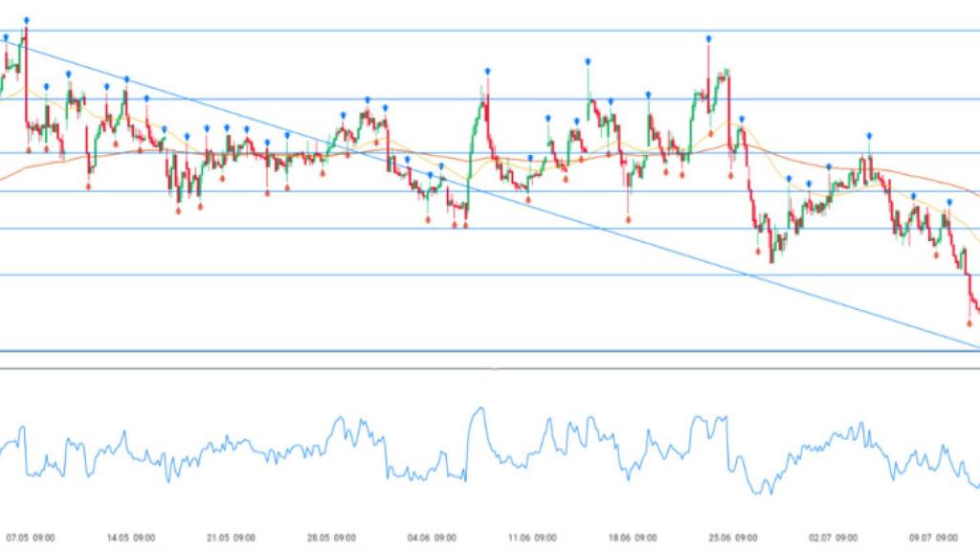
Task: Select the lowest horizontal support line
Action: click(479, 351)
